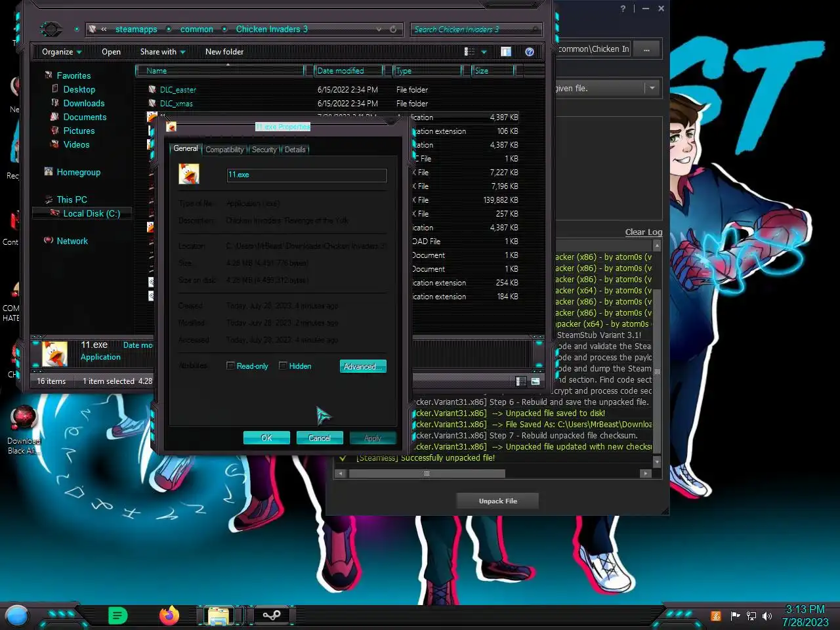
Task: Click the address bar double-chevron expander
Action: (x=104, y=30)
